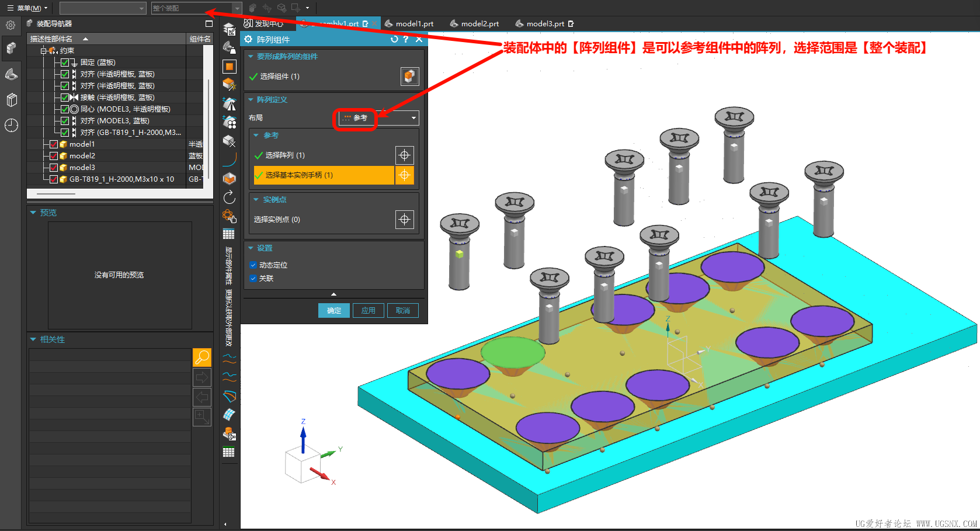Click the grid table icon below 更新以获取外部更改
980x531 pixels.
(229, 452)
